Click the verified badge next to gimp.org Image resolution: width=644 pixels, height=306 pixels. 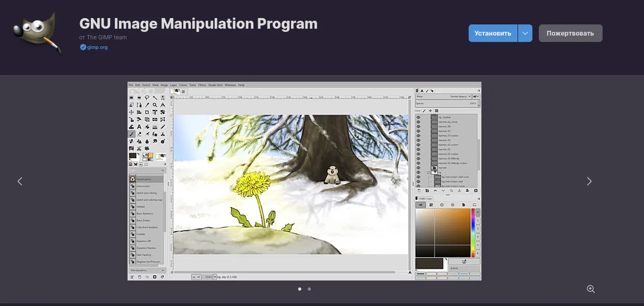(83, 47)
